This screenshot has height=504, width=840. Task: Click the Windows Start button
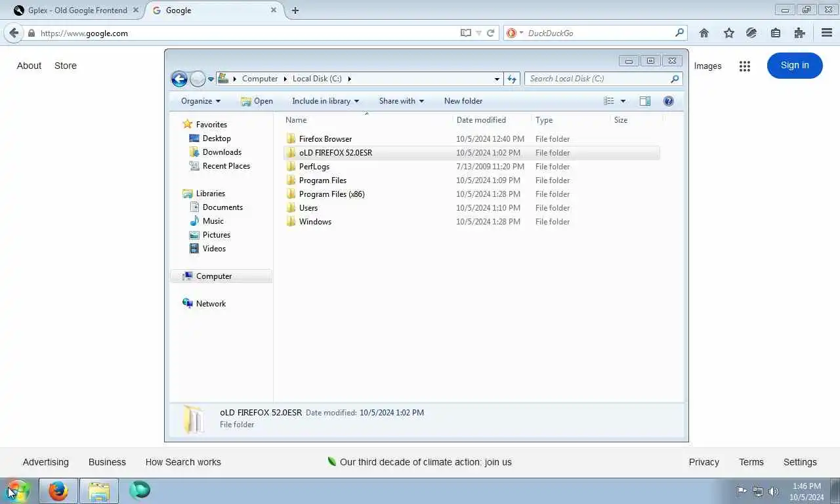click(x=18, y=491)
